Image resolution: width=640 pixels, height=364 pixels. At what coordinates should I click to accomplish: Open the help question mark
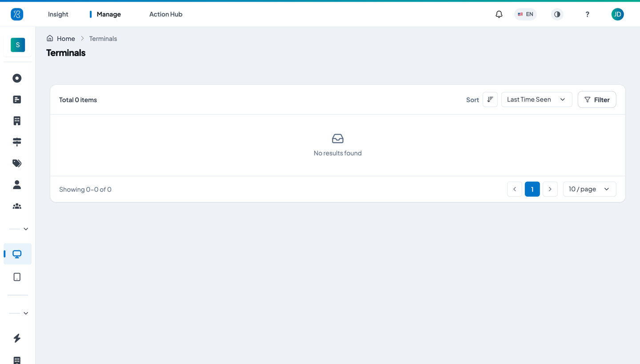point(587,14)
